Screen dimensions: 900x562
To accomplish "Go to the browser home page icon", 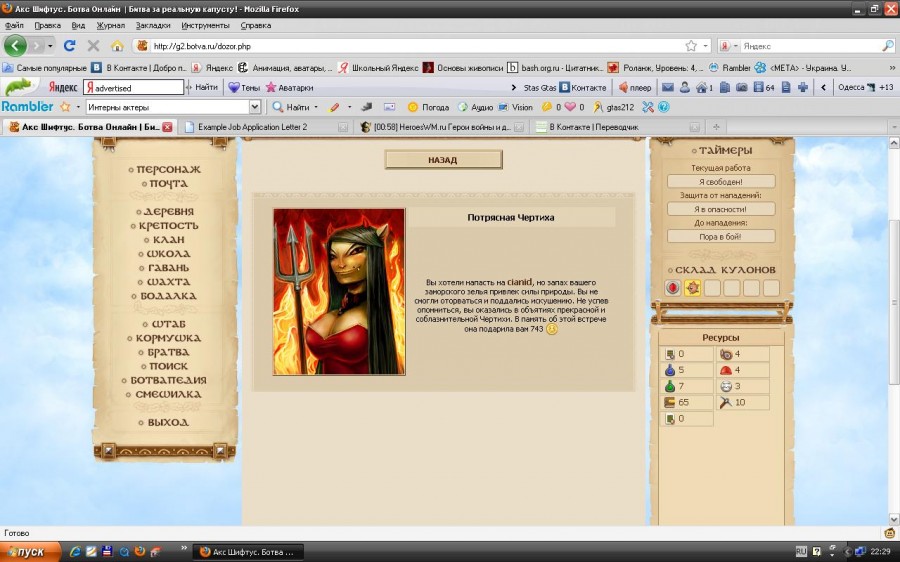I will coord(117,46).
